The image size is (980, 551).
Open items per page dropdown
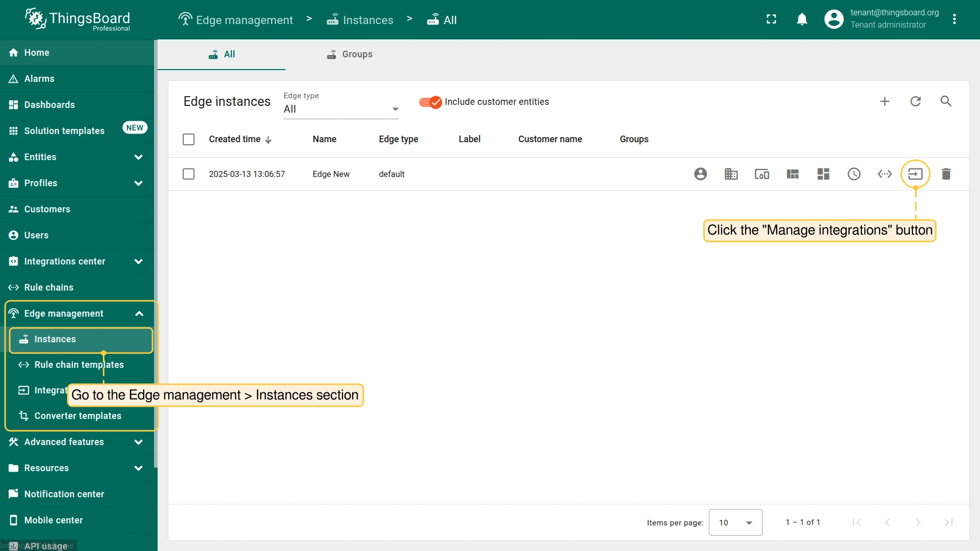(x=735, y=522)
